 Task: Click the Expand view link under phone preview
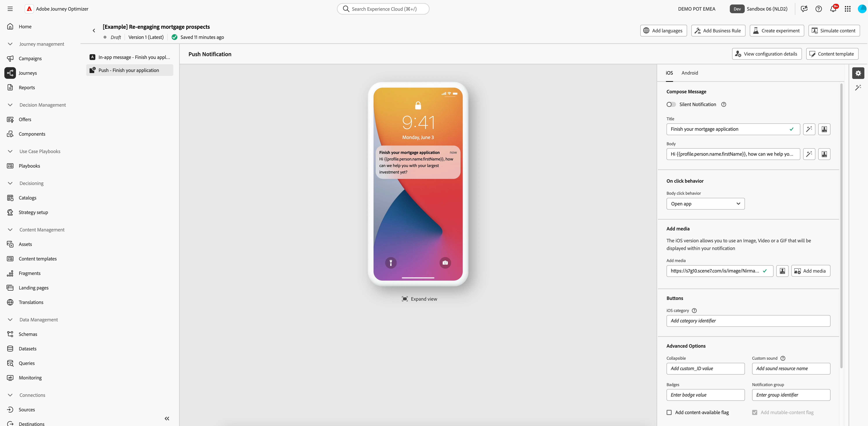click(x=419, y=299)
